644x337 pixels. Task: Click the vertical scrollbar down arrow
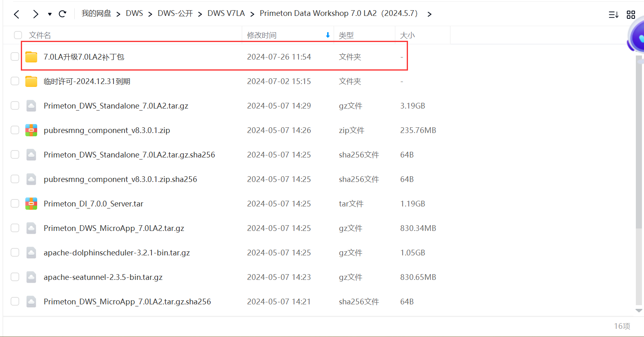(x=639, y=310)
